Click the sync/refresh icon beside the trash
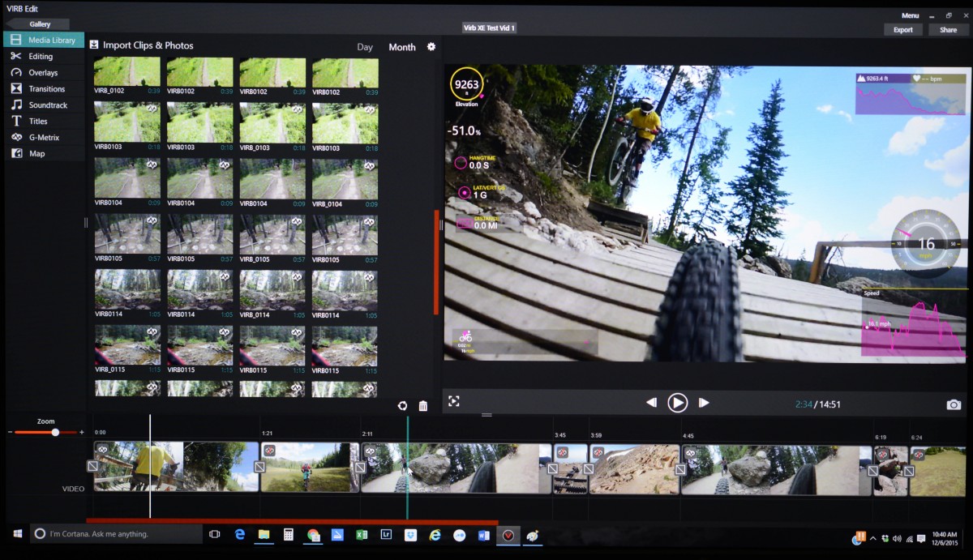 [x=402, y=405]
